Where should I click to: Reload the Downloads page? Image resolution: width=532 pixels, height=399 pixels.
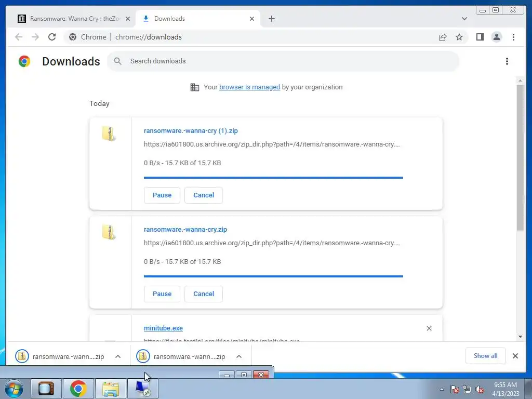(x=52, y=37)
